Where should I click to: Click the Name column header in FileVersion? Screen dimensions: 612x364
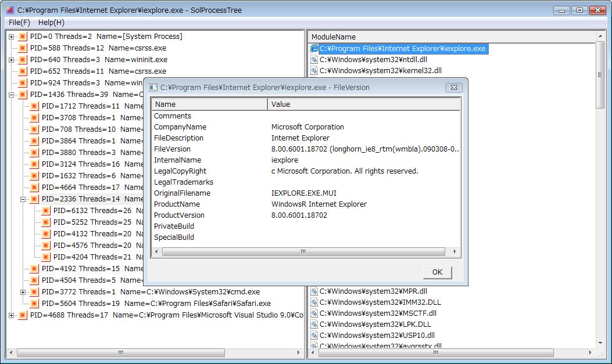tap(209, 104)
